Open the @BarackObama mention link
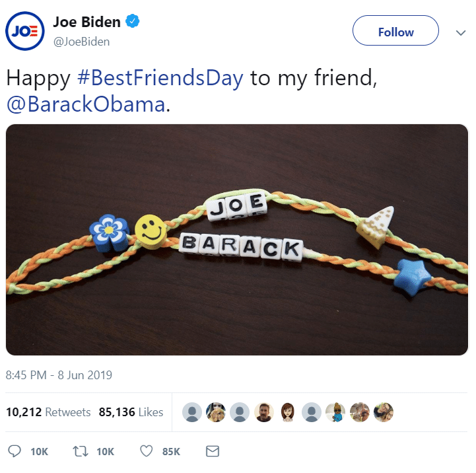This screenshot has height=473, width=476. coord(86,104)
